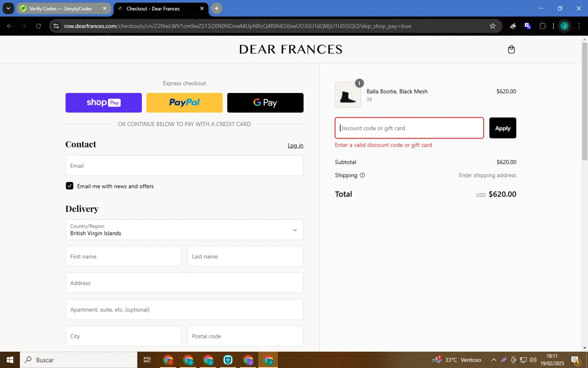The height and width of the screenshot is (368, 588).
Task: Pay with Google Pay button
Action: coord(265,103)
